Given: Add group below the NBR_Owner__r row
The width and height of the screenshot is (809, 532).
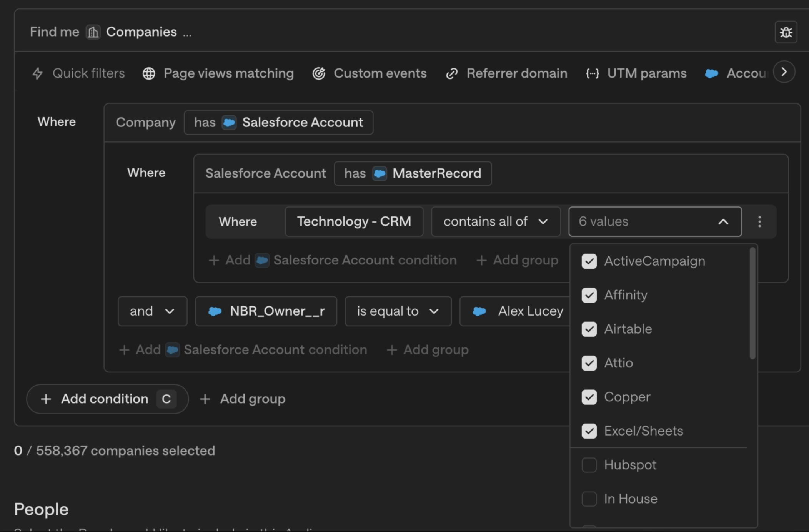Looking at the screenshot, I should coord(428,350).
